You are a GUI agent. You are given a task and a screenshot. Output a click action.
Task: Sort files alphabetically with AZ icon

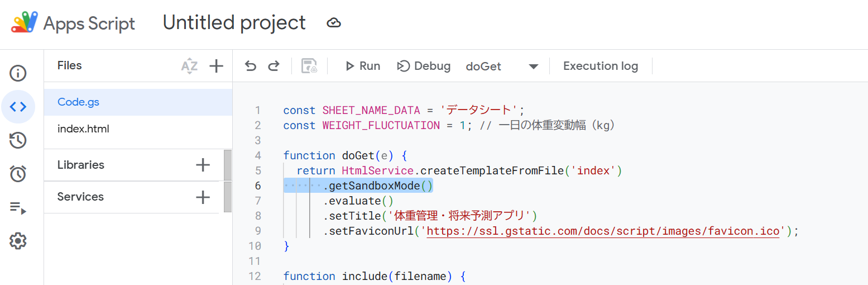[189, 66]
